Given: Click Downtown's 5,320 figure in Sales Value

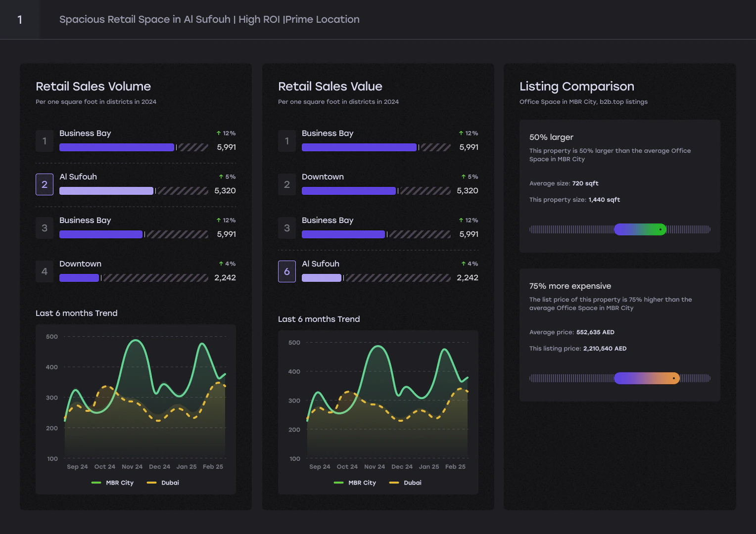Looking at the screenshot, I should click(x=468, y=191).
